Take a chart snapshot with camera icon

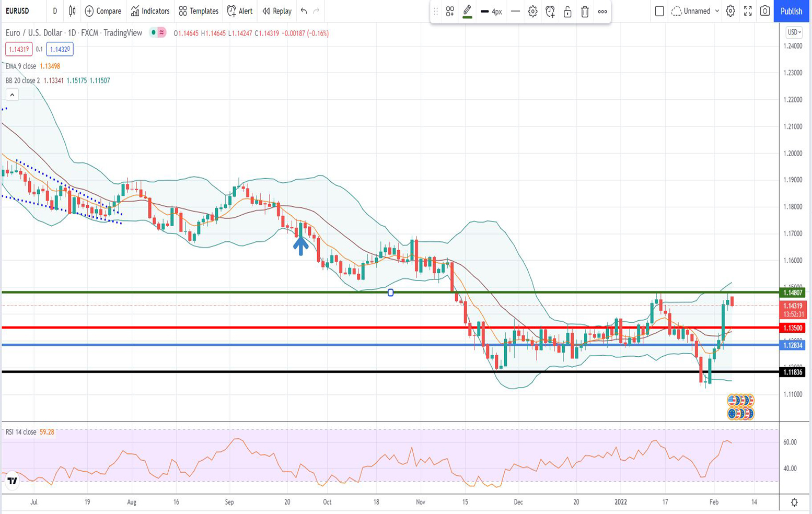click(x=765, y=11)
